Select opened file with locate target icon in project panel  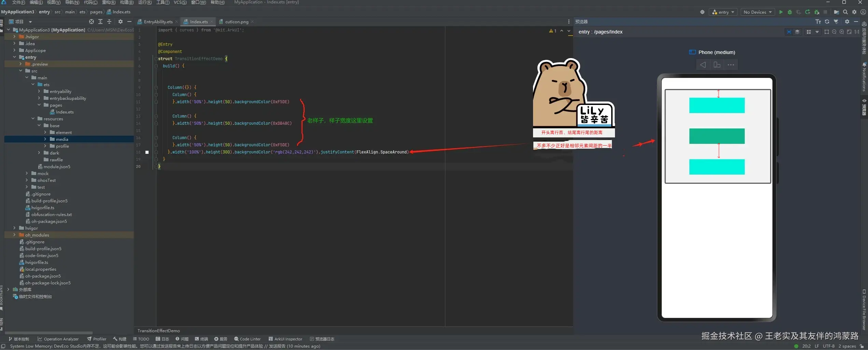pyautogui.click(x=91, y=22)
